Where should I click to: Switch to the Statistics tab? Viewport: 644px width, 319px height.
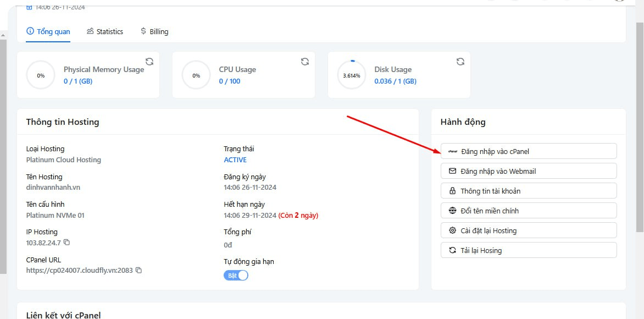[105, 31]
